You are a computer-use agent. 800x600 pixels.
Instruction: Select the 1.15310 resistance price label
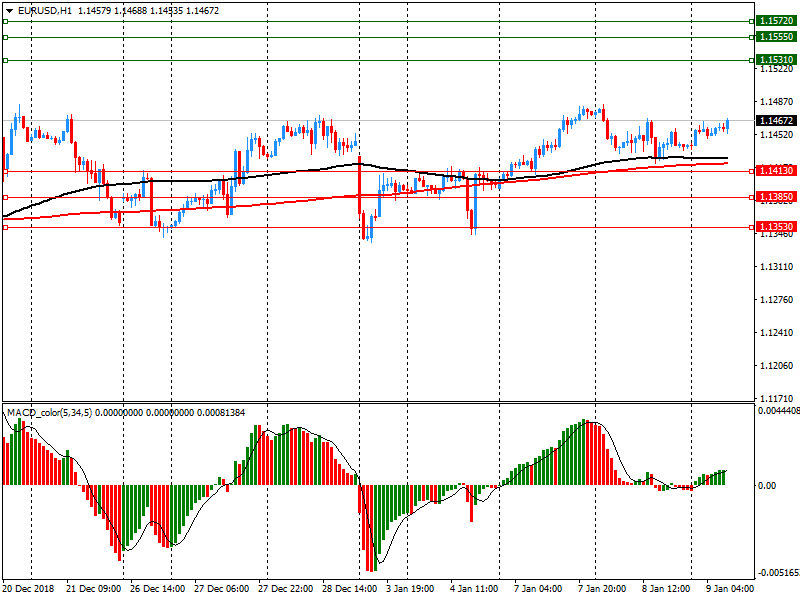(775, 60)
